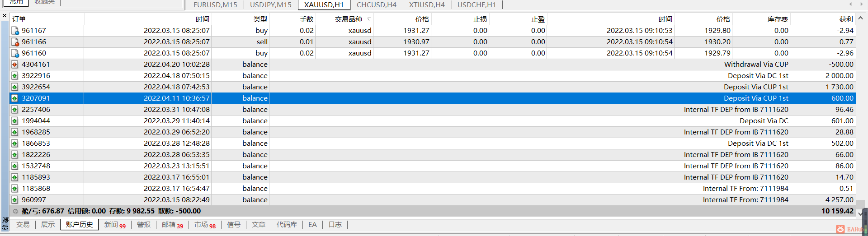
Task: Switch to the 常用 navigator tab
Action: 16,2
